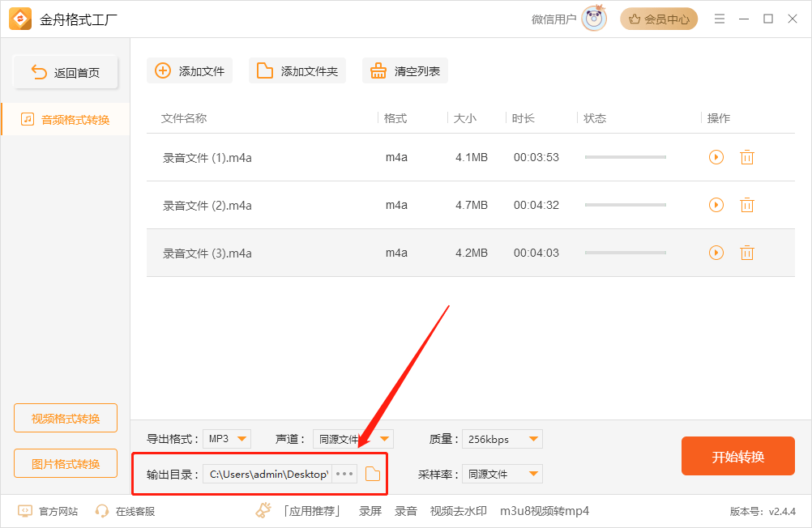Select the 音频格式转换 sidebar tab
The width and height of the screenshot is (812, 528).
66,120
